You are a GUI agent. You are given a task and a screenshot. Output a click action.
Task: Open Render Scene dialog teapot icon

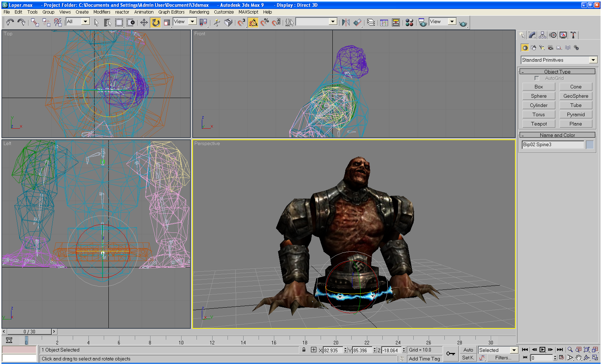(423, 22)
